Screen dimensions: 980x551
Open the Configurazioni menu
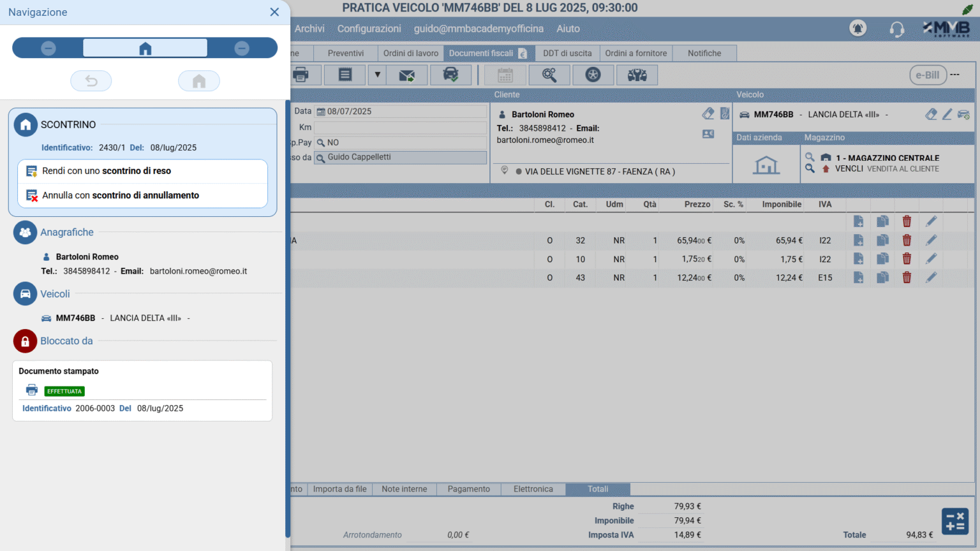(x=369, y=29)
